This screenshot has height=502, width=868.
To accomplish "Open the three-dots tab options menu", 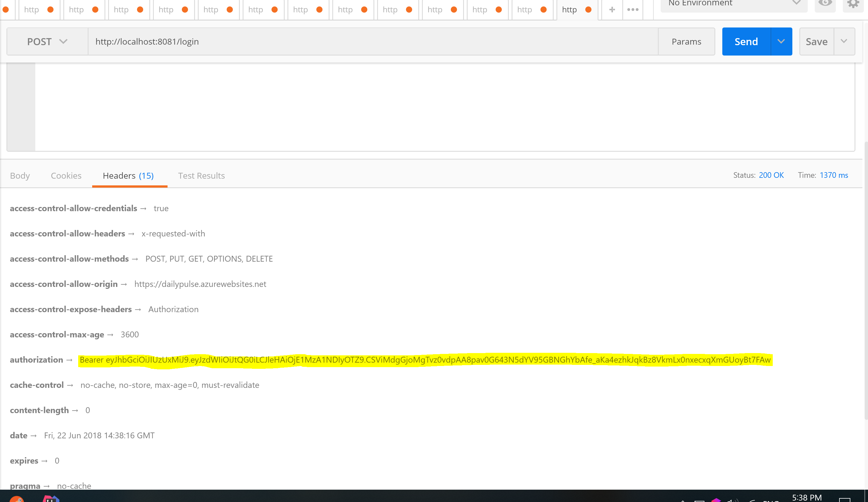I will pos(633,10).
